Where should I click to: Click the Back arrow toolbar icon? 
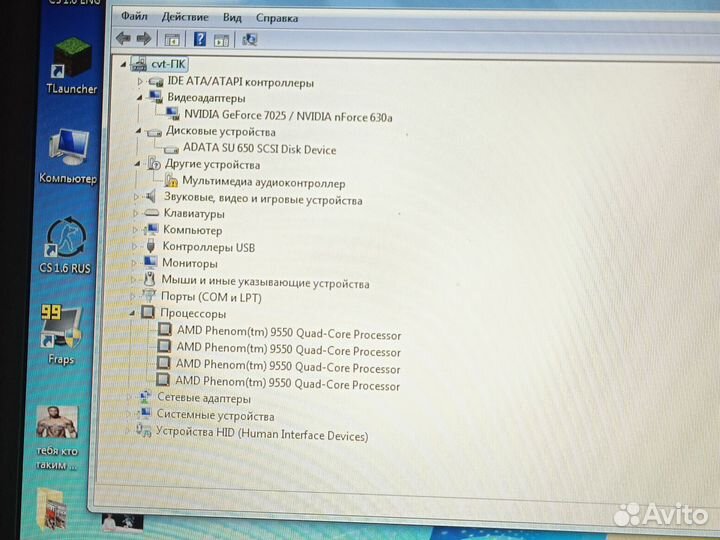(x=123, y=38)
